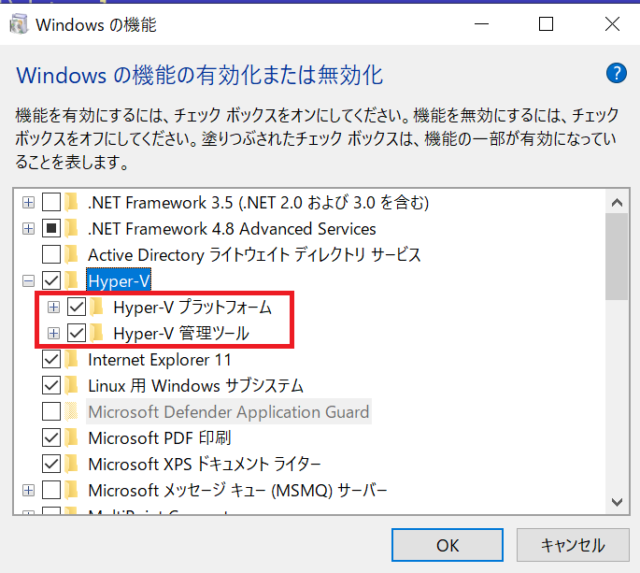This screenshot has width=640, height=573.
Task: Click the Active Directory folder icon
Action: pyautogui.click(x=72, y=255)
